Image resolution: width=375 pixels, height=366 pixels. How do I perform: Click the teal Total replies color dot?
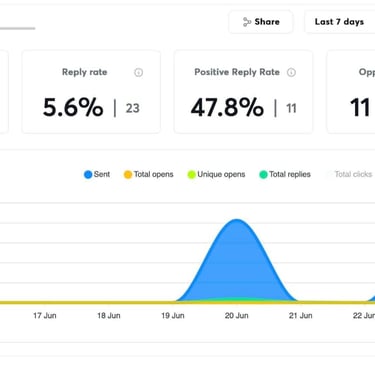[x=263, y=175]
